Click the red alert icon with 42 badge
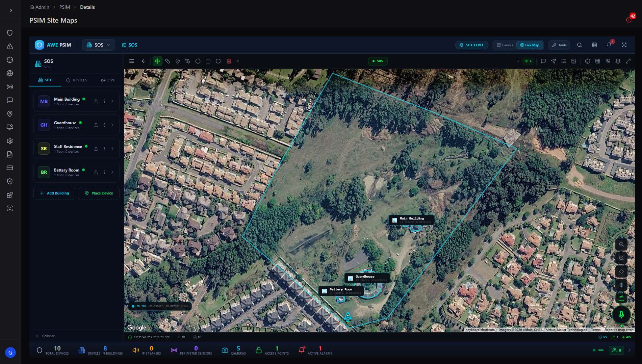Image resolution: width=642 pixels, height=364 pixels. pyautogui.click(x=629, y=19)
